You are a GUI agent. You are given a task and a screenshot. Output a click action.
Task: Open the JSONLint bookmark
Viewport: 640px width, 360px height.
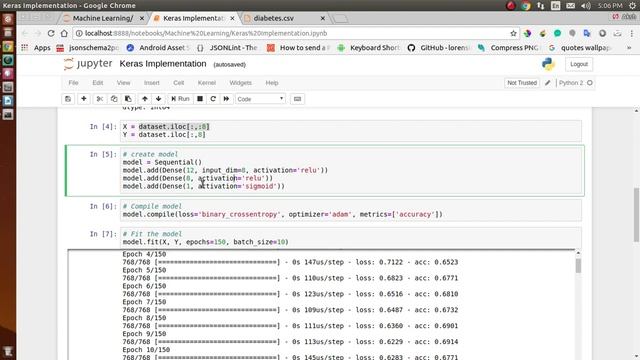pyautogui.click(x=227, y=48)
